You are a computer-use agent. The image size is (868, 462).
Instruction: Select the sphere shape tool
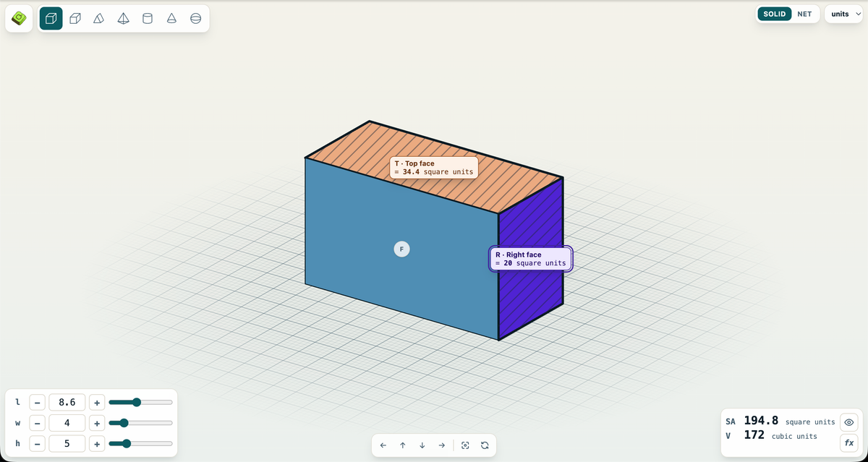click(x=195, y=19)
